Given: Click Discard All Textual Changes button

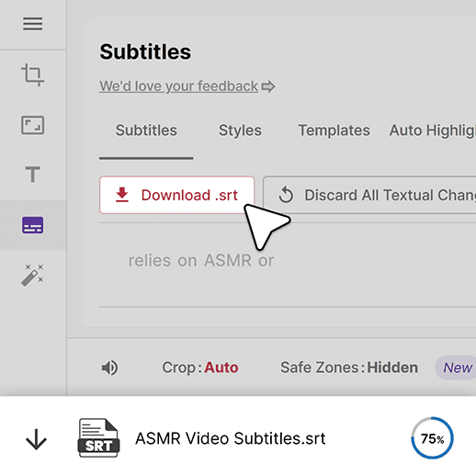Looking at the screenshot, I should pyautogui.click(x=369, y=195).
